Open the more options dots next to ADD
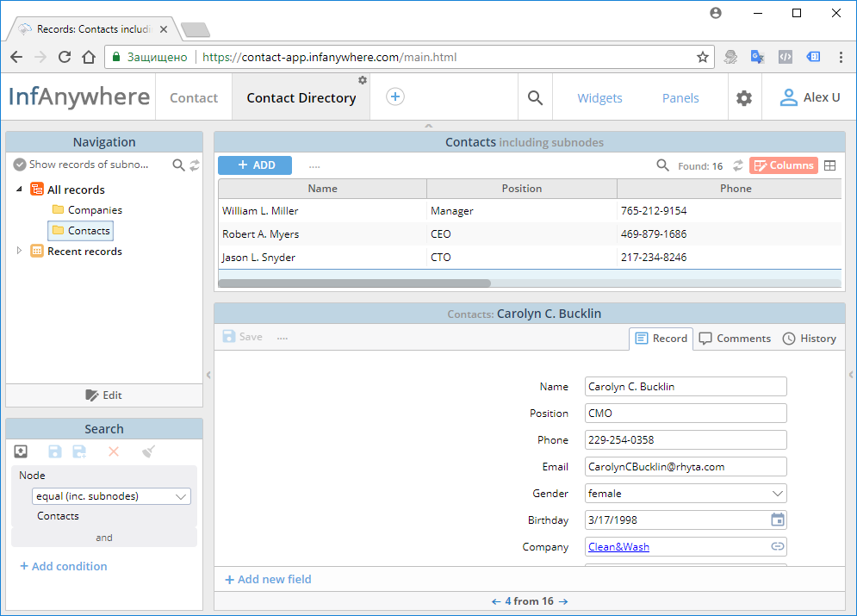Image resolution: width=857 pixels, height=616 pixels. click(x=314, y=166)
